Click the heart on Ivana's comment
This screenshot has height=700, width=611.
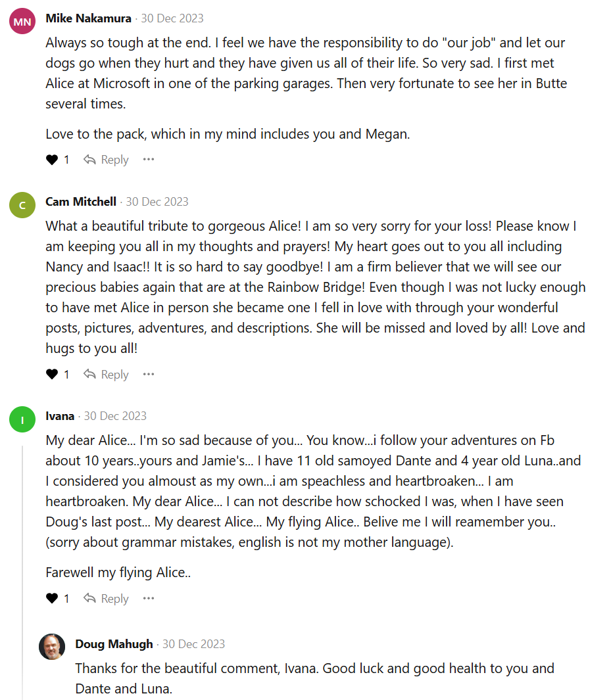(52, 599)
